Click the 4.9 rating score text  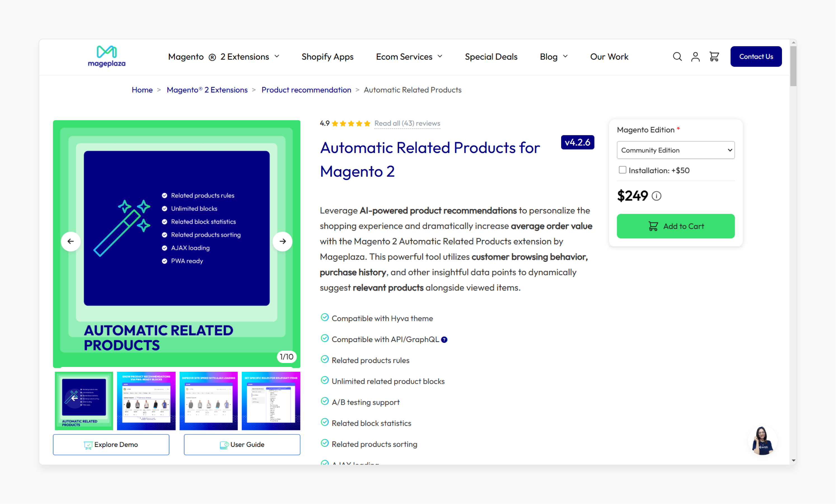tap(325, 123)
